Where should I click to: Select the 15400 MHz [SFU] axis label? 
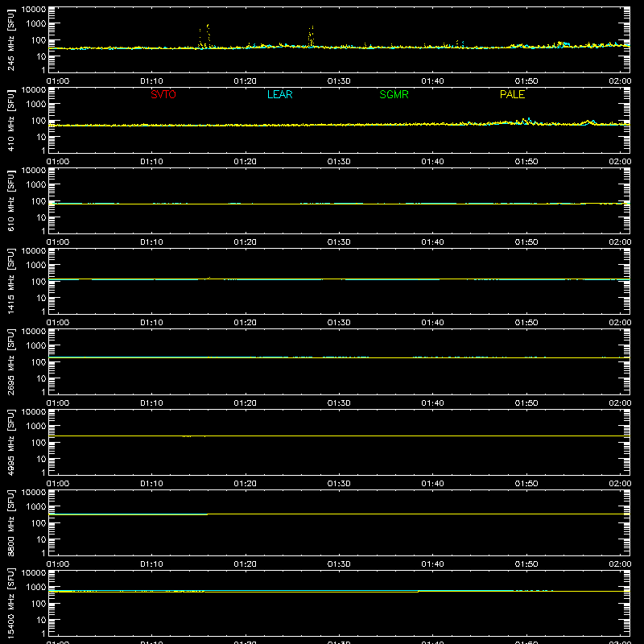point(10,604)
